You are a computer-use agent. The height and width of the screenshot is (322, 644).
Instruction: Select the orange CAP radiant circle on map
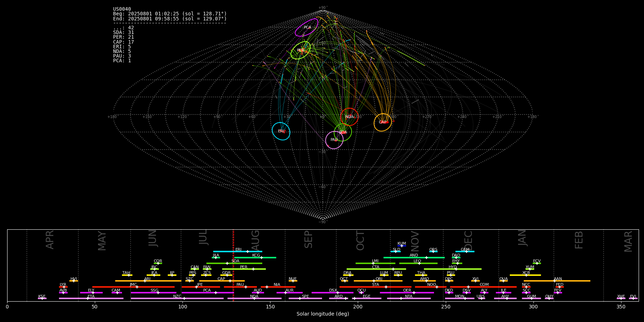pyautogui.click(x=383, y=122)
